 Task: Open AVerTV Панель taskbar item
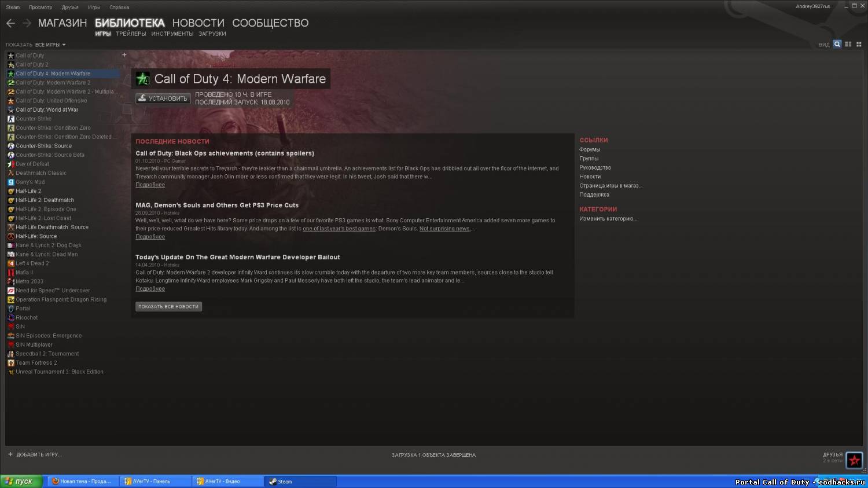pyautogui.click(x=155, y=481)
